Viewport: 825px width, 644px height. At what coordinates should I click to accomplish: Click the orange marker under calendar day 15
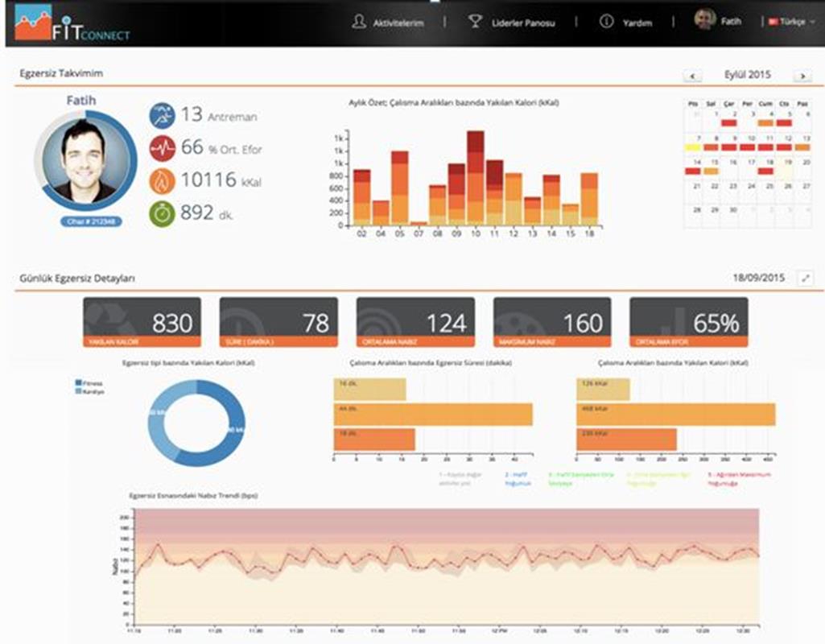point(711,171)
